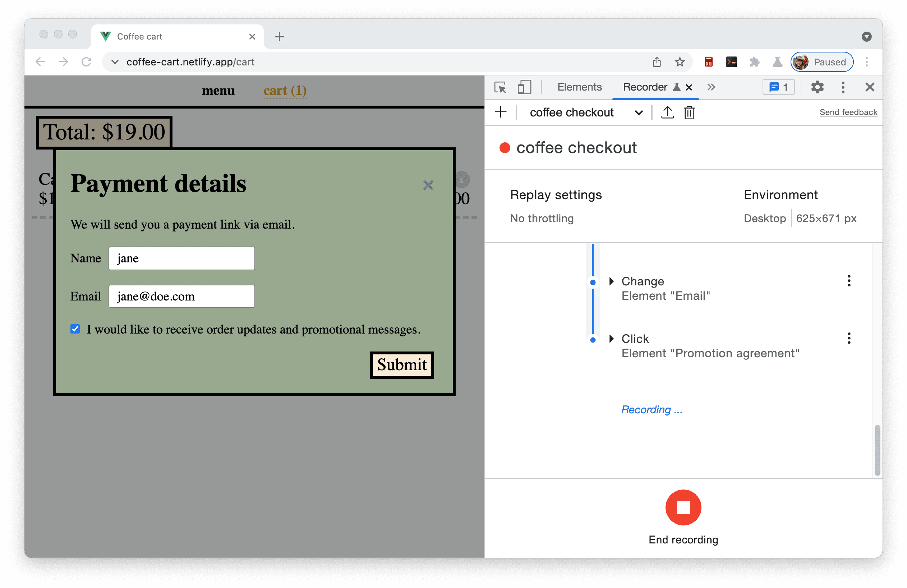Click the device toggle icon in DevTools
Viewport: 907px width, 588px height.
pyautogui.click(x=524, y=87)
